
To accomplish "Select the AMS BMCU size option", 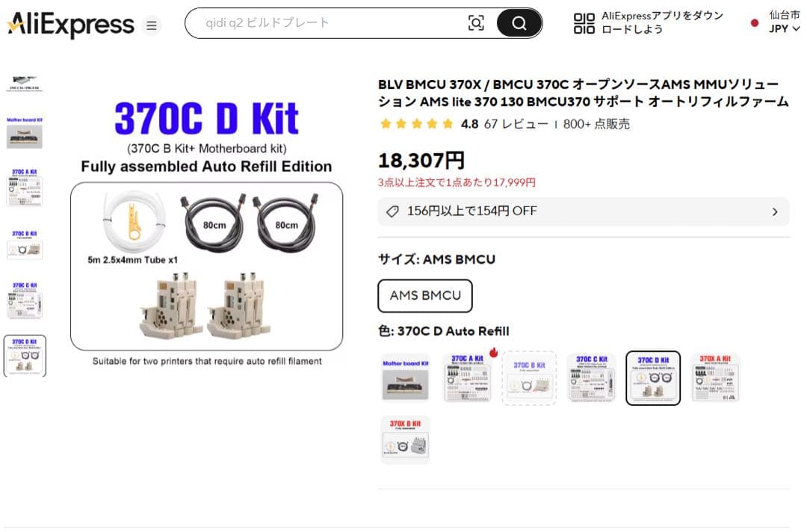I will click(x=425, y=296).
